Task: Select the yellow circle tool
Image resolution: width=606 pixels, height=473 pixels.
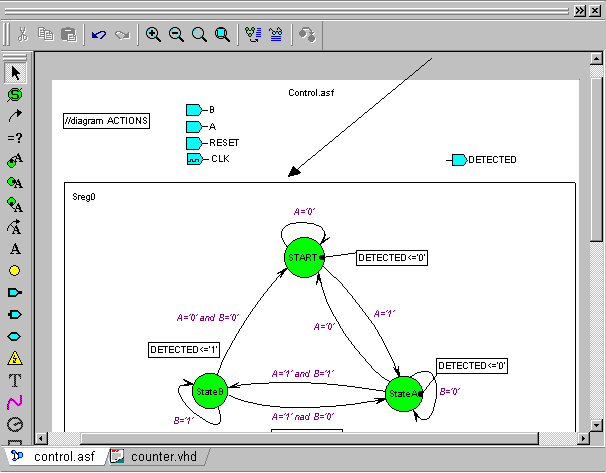Action: (x=15, y=270)
